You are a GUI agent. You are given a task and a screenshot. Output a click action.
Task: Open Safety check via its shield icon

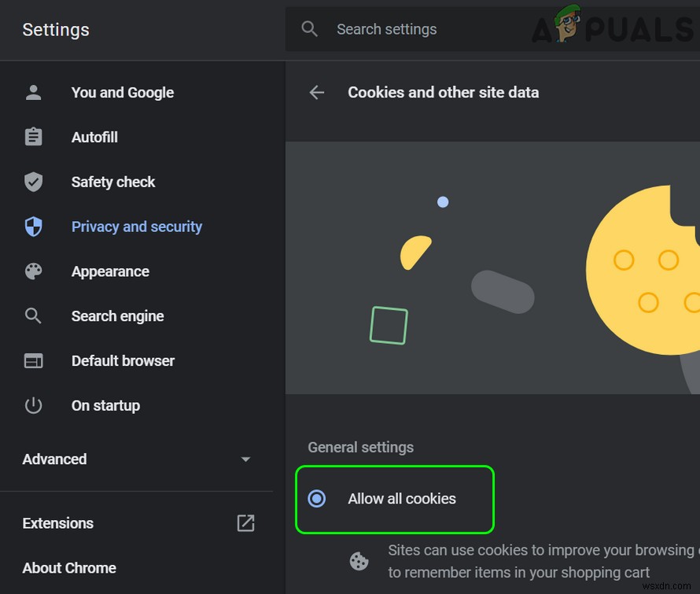[x=33, y=182]
